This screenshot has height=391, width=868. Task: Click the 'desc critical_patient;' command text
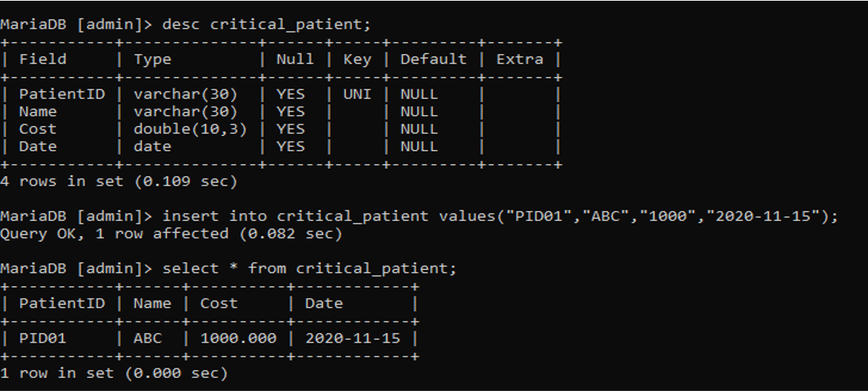pos(266,25)
